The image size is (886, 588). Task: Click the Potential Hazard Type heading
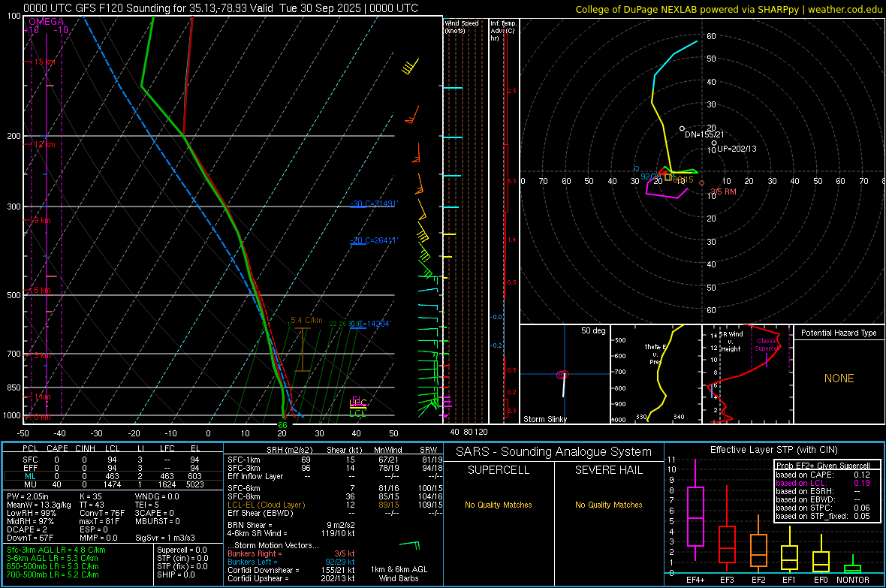tap(839, 333)
